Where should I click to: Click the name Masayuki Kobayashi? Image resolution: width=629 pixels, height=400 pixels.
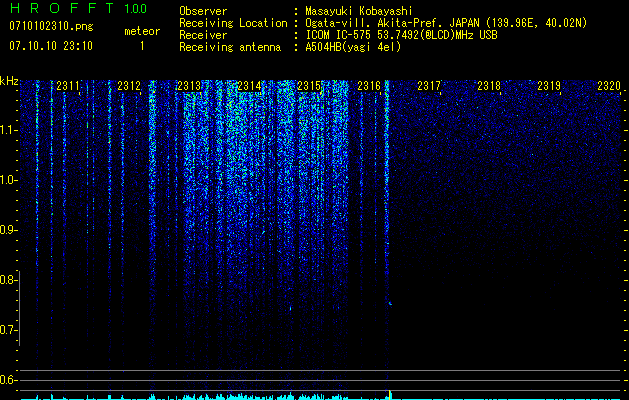coord(359,11)
